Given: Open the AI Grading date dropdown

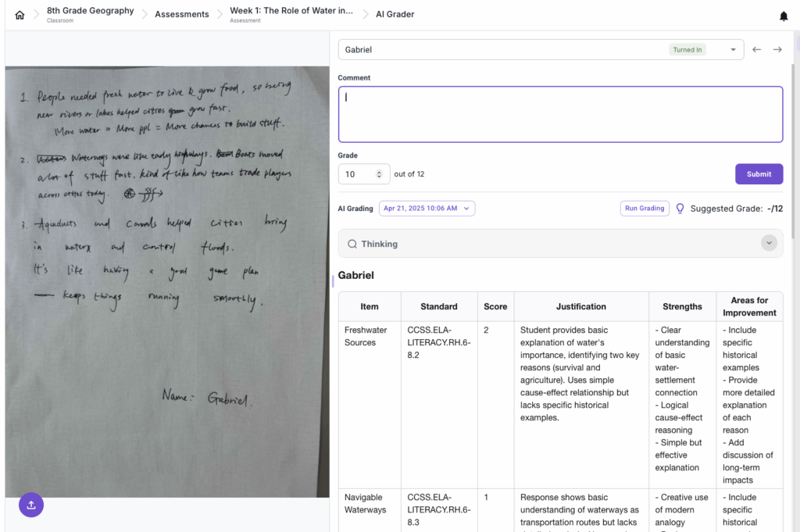Looking at the screenshot, I should (427, 209).
